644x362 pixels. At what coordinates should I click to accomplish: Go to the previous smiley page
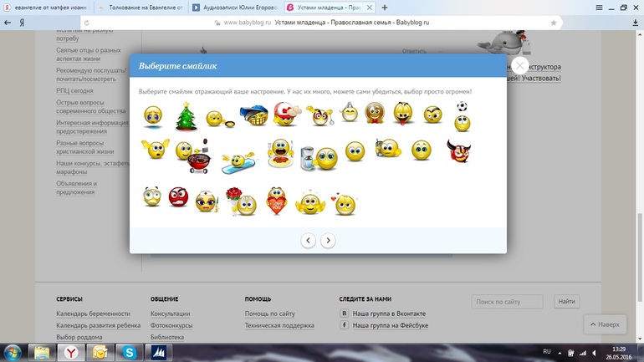pos(308,241)
